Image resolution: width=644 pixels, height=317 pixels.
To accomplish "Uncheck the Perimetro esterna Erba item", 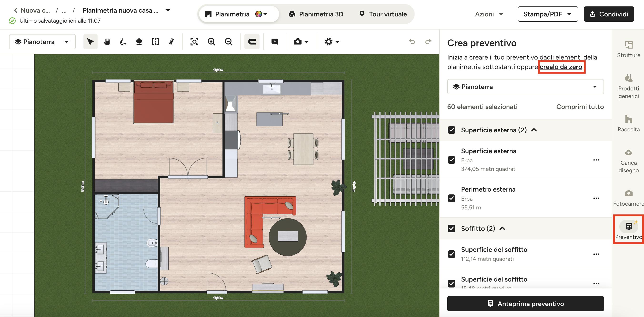I will click(x=452, y=198).
